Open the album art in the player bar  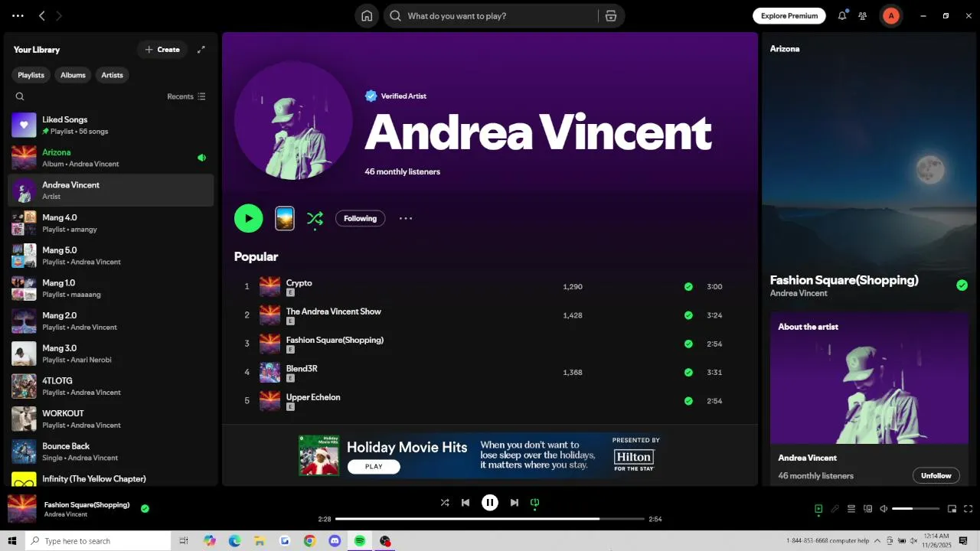22,508
